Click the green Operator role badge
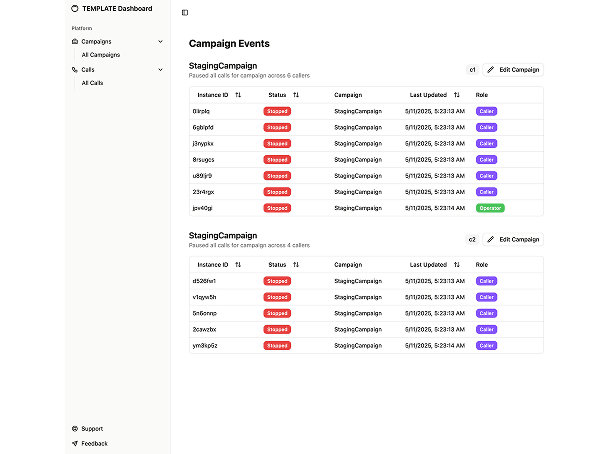Screen dimensions: 597x454 490,208
